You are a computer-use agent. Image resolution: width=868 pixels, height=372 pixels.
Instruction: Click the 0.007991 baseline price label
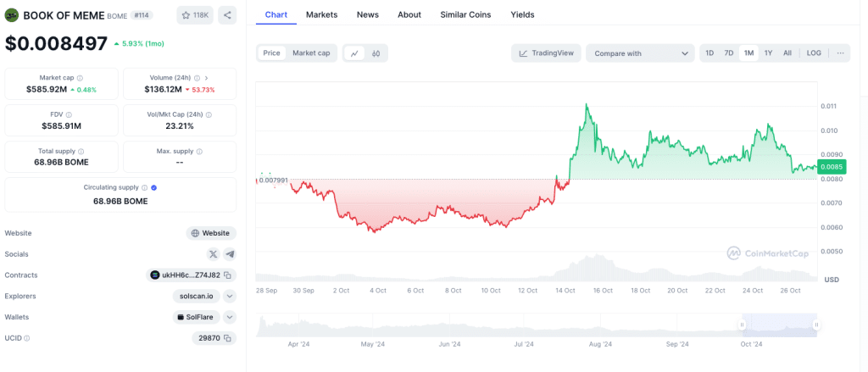click(275, 180)
